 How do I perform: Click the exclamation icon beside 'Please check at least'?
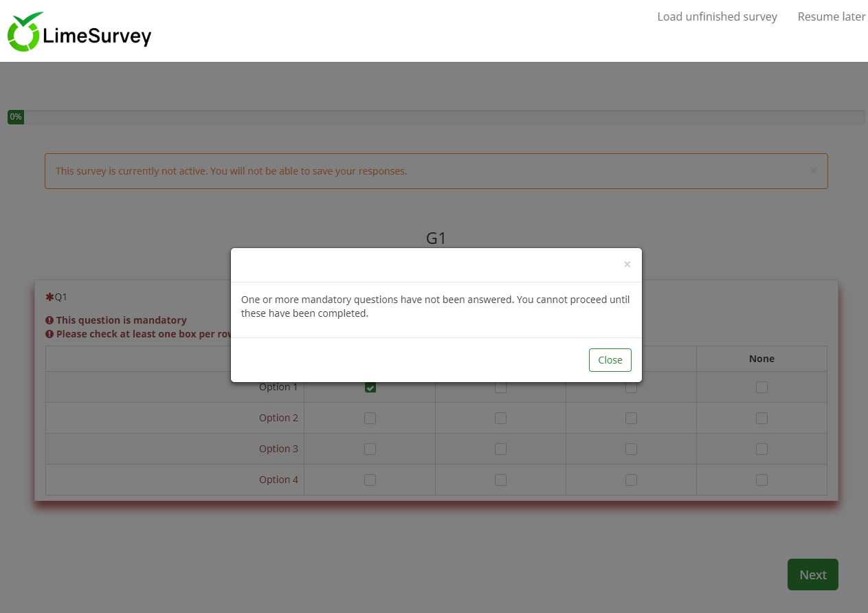(x=49, y=334)
